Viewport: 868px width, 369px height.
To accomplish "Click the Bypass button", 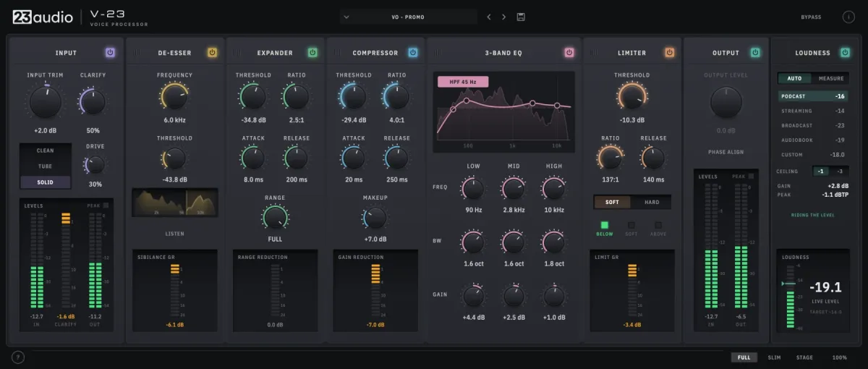I will (811, 17).
